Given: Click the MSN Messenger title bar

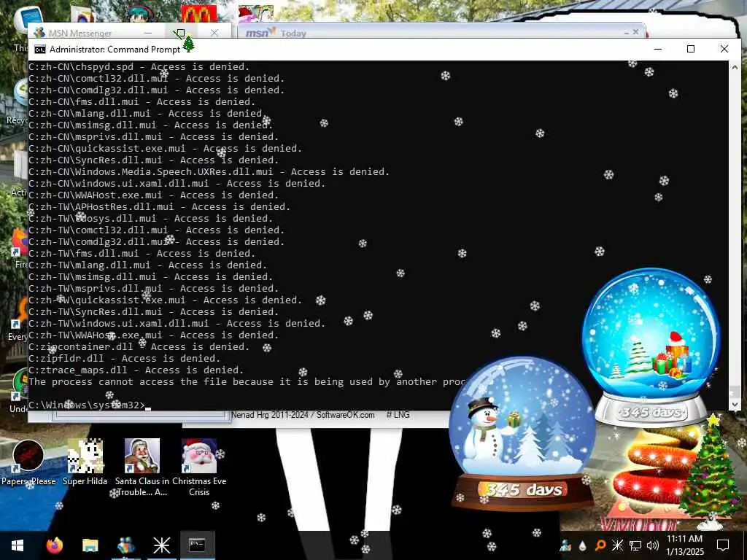Looking at the screenshot, I should pyautogui.click(x=90, y=32).
